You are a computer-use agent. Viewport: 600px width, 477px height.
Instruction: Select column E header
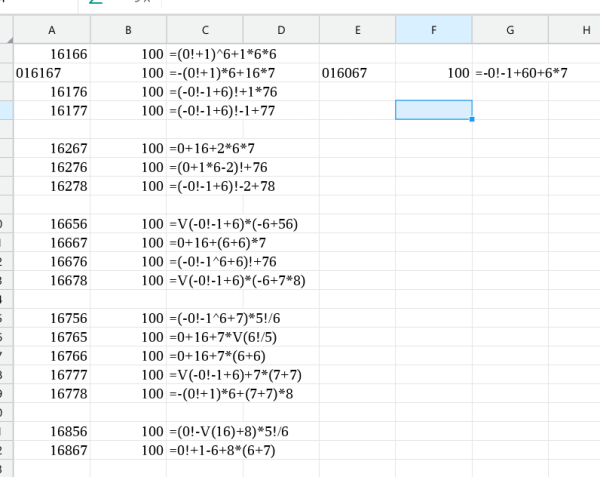pyautogui.click(x=357, y=30)
